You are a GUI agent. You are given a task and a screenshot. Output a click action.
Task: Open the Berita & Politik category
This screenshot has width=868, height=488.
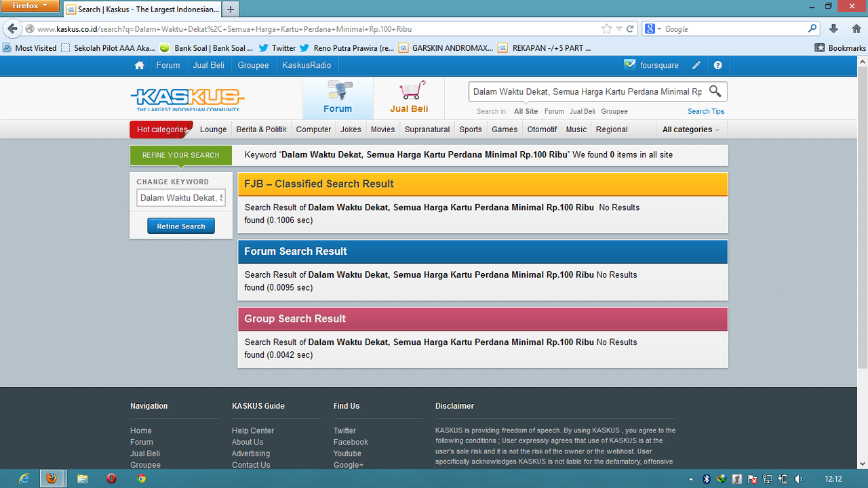[262, 129]
